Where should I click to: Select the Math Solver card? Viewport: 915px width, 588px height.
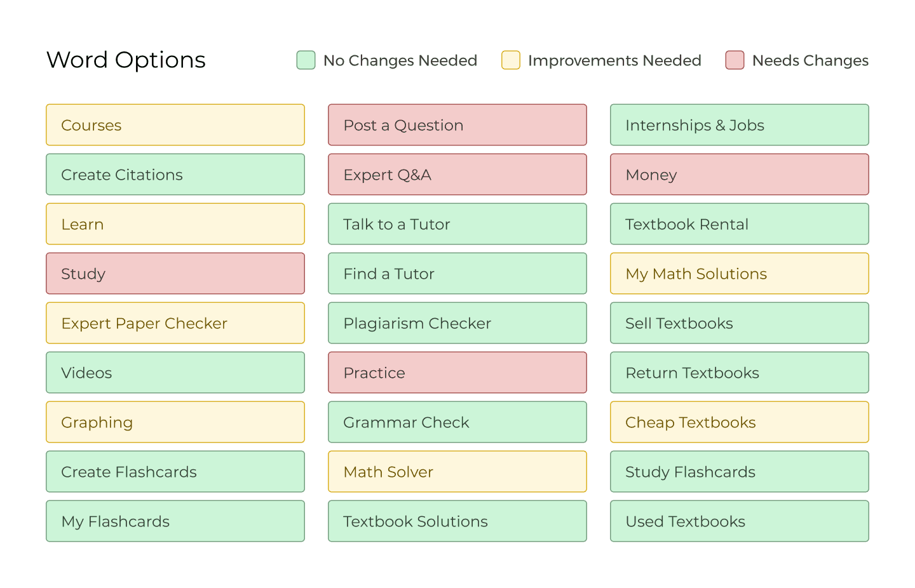(457, 472)
